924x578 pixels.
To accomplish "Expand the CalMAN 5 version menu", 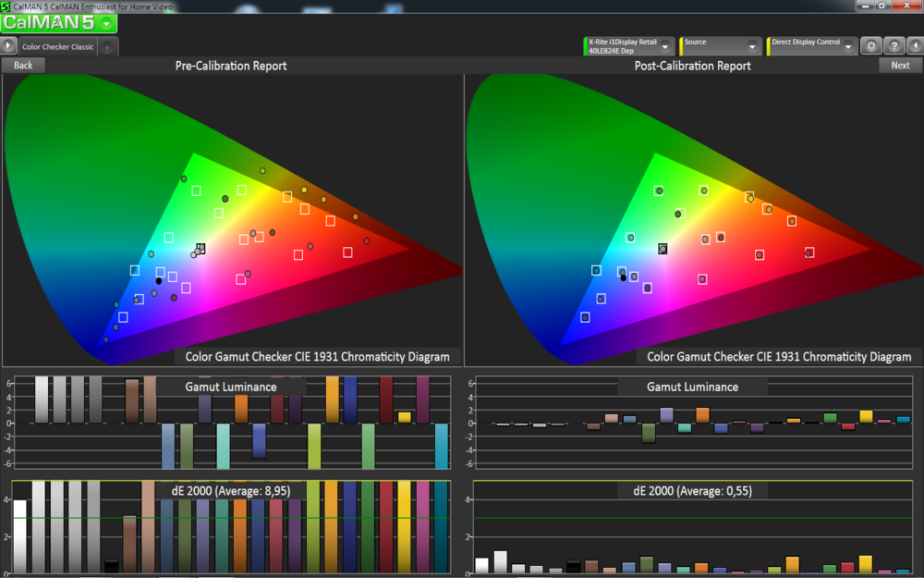I will pyautogui.click(x=104, y=22).
